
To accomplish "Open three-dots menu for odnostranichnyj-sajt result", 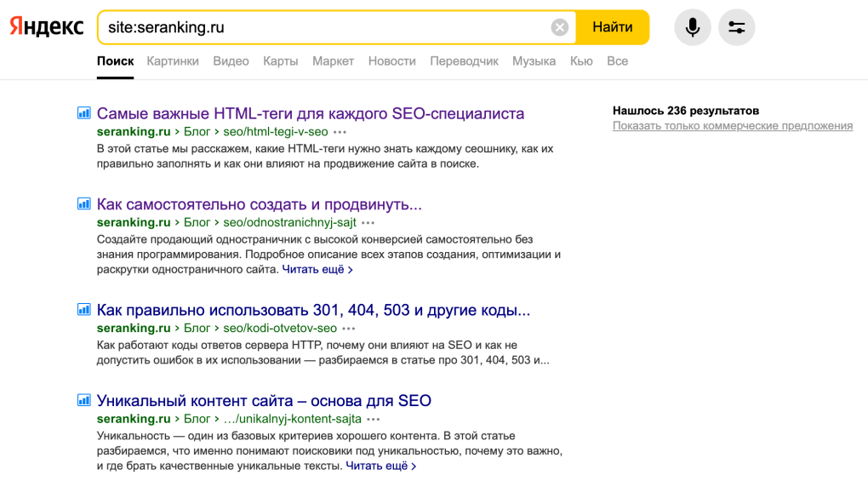I will click(x=368, y=223).
